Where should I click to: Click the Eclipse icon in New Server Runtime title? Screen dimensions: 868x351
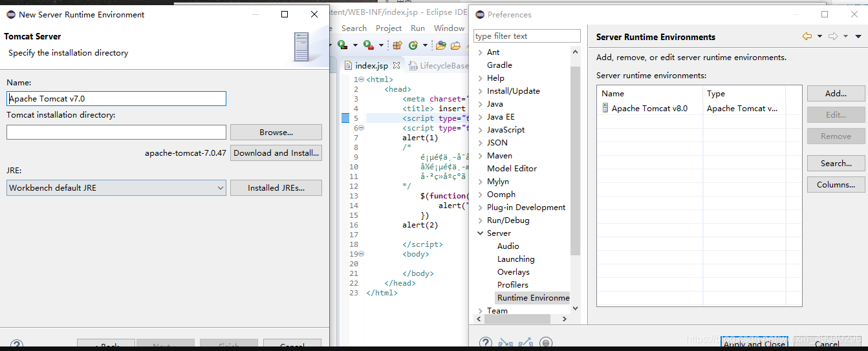pos(10,14)
